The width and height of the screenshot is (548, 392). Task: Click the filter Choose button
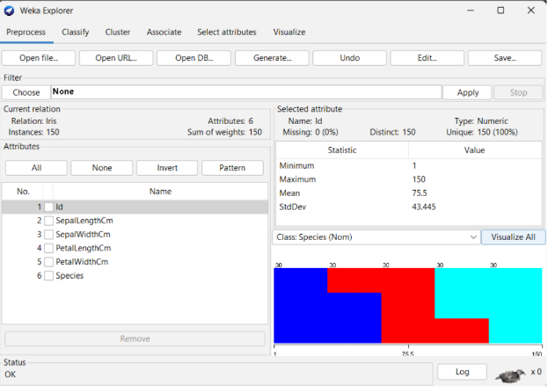tap(26, 92)
